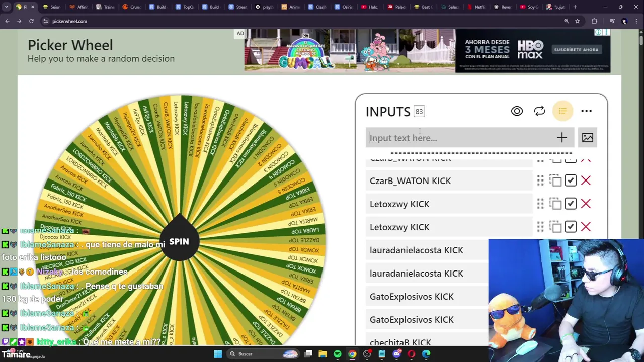This screenshot has height=362, width=644.
Task: Open Opera browser from taskbar
Action: tap(411, 354)
